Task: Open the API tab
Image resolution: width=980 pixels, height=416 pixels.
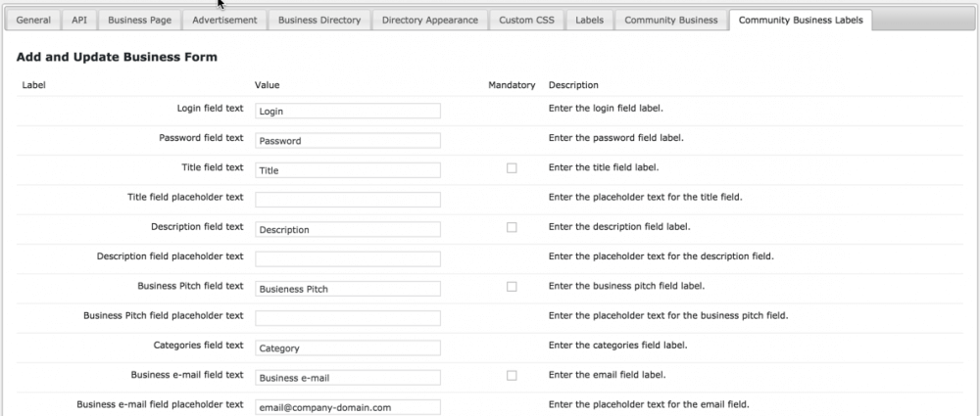Action: click(x=79, y=20)
